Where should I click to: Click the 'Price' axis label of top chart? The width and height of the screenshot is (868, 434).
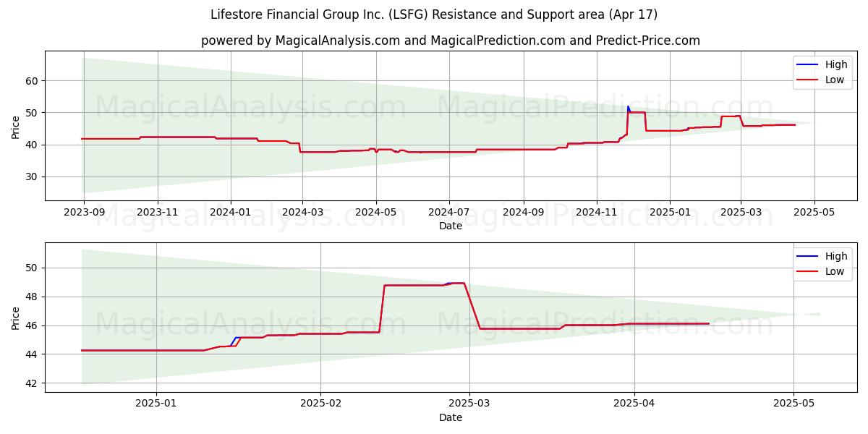(16, 126)
